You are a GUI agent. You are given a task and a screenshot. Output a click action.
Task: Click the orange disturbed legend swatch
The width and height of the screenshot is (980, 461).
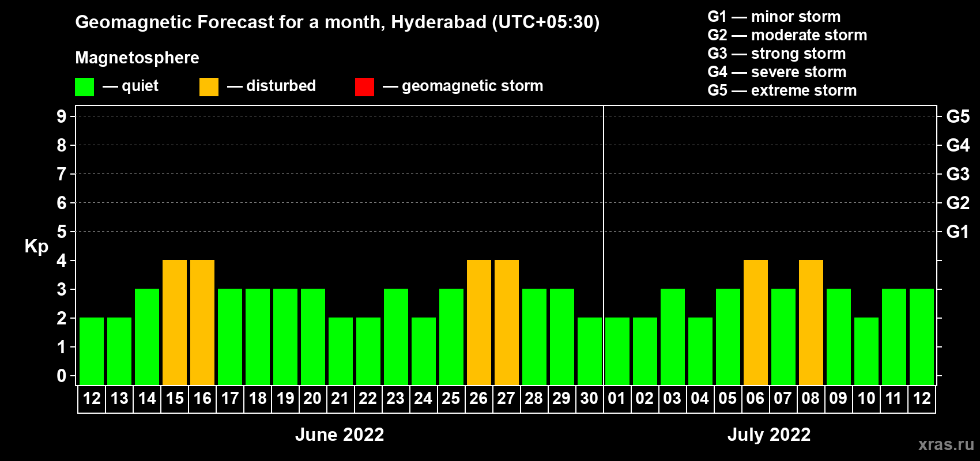(x=209, y=87)
